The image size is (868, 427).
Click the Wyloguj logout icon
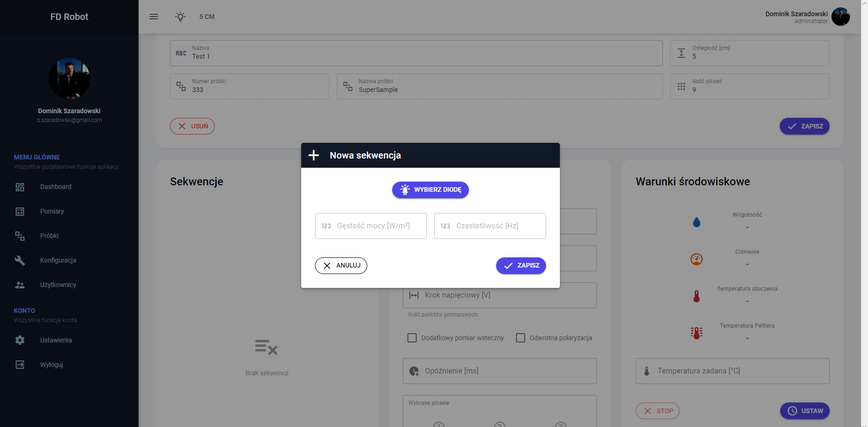pos(20,365)
